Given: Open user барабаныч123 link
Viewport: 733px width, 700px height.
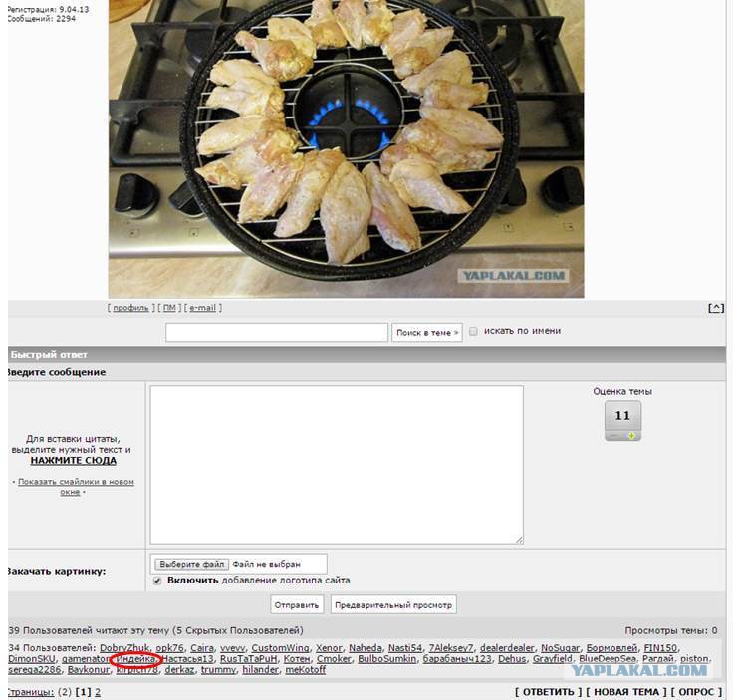Looking at the screenshot, I should pos(457,659).
